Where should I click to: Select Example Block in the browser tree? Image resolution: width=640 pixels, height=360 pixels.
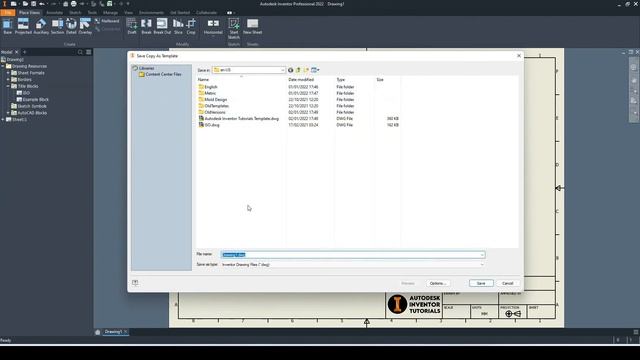(33, 100)
